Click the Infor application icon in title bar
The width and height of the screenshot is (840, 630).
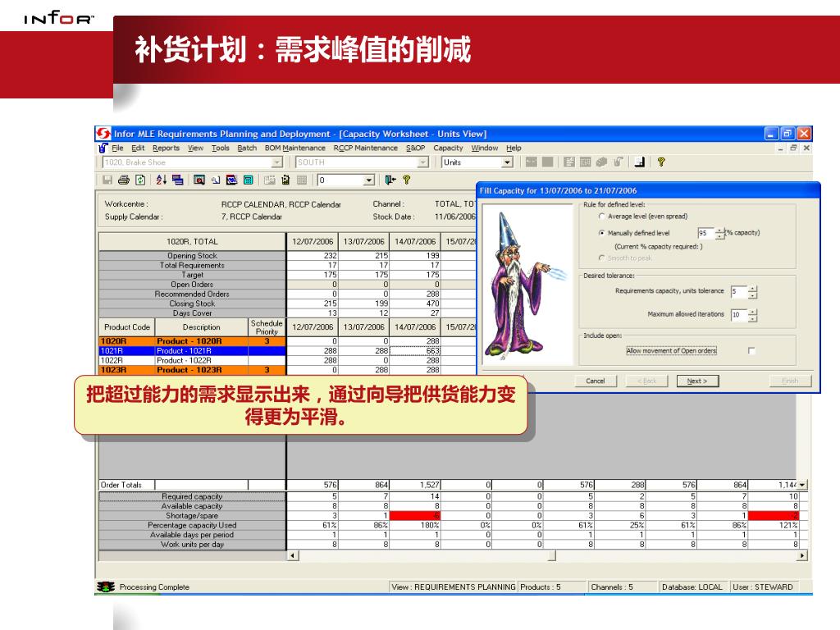click(103, 134)
